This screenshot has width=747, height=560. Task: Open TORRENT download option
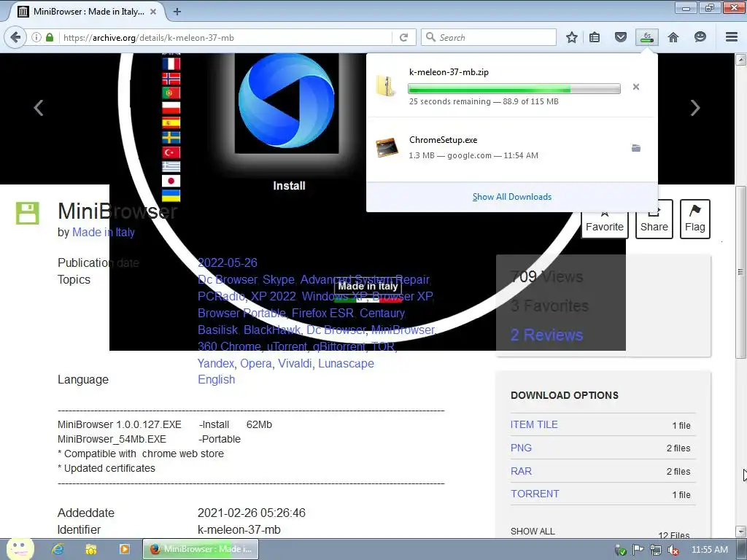[x=535, y=494]
